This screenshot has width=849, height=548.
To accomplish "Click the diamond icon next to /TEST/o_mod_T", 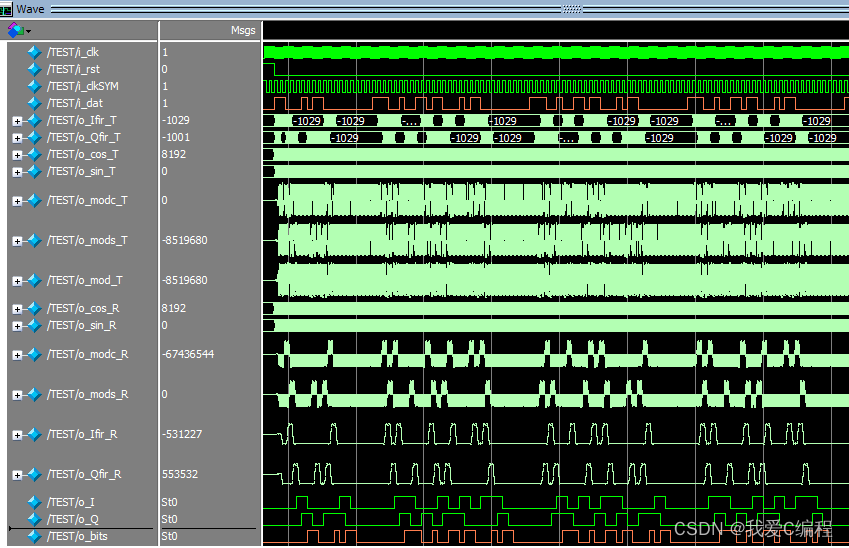I will pos(35,280).
